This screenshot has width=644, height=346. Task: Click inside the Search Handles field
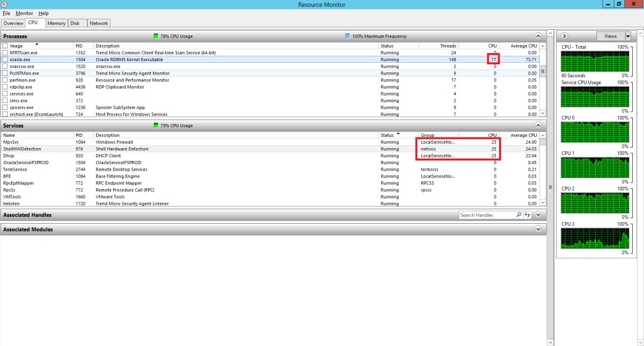[x=487, y=215]
